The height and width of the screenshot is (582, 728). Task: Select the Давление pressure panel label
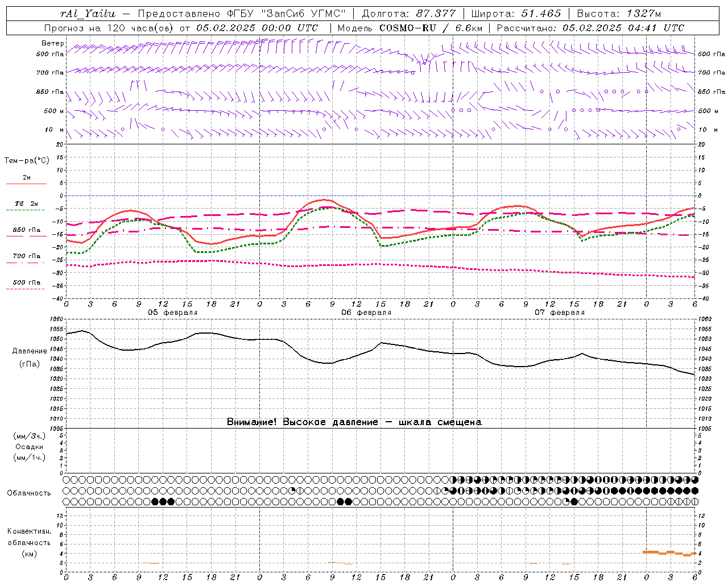30,351
